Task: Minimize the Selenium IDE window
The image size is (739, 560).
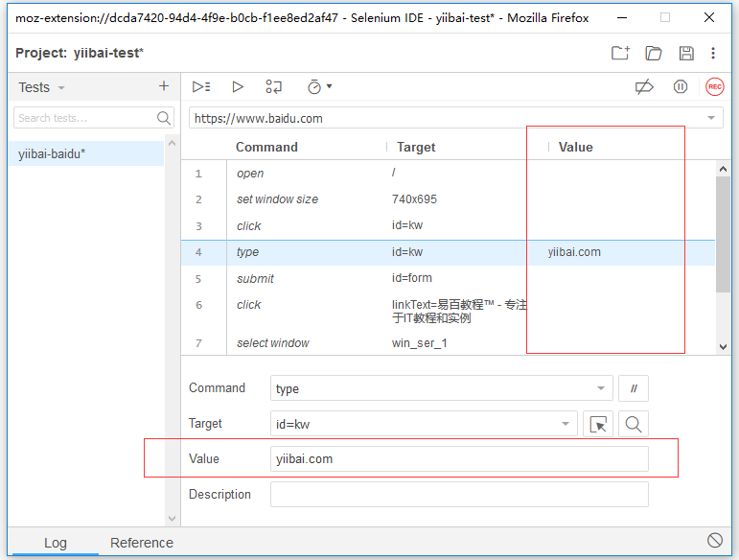Action: [622, 18]
